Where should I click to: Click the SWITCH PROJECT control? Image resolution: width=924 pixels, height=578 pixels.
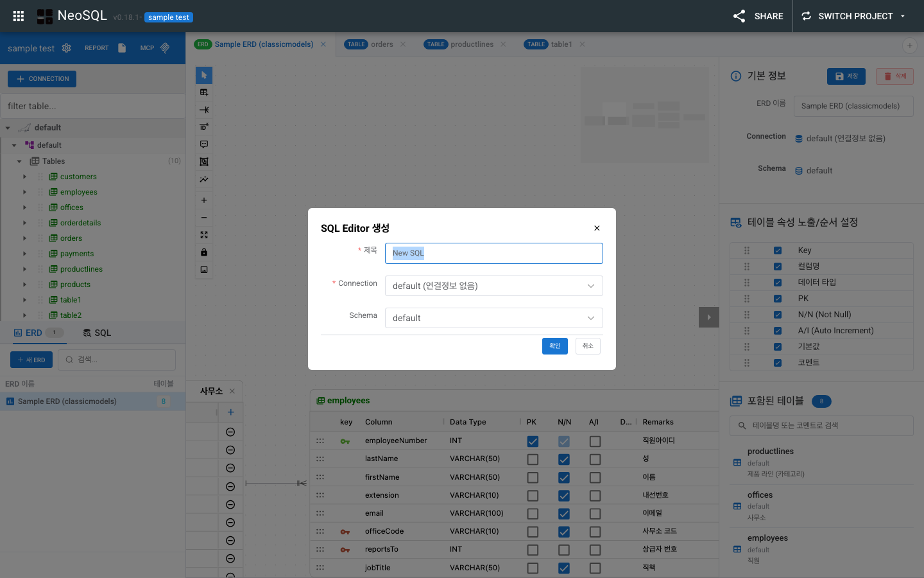(x=854, y=16)
